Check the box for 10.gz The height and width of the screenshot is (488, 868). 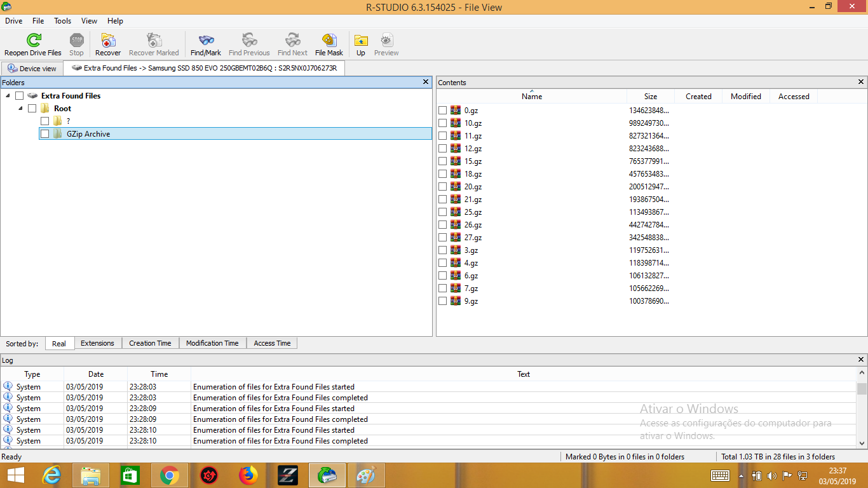(x=443, y=123)
